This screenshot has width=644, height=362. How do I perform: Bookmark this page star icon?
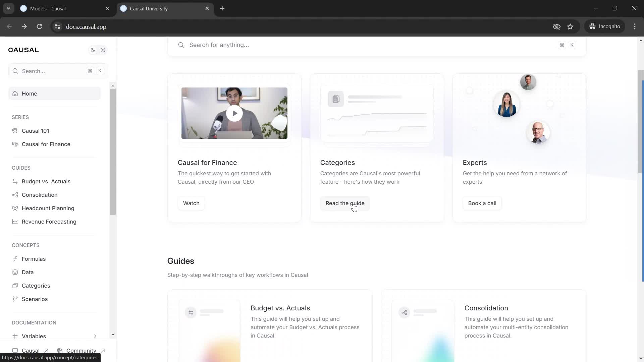point(570,26)
